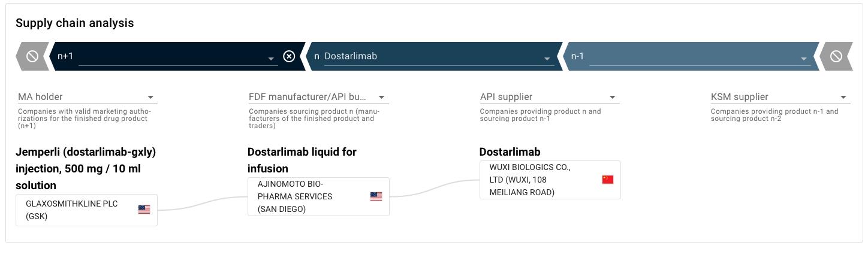Image resolution: width=868 pixels, height=273 pixels.
Task: Select the WUXI BIOLOGICS CO., LTD card
Action: point(540,180)
